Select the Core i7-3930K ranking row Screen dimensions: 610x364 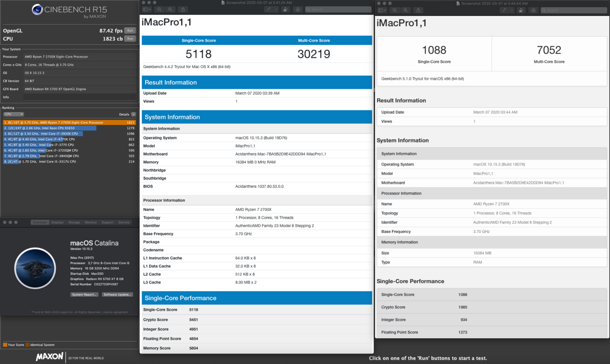coord(70,133)
